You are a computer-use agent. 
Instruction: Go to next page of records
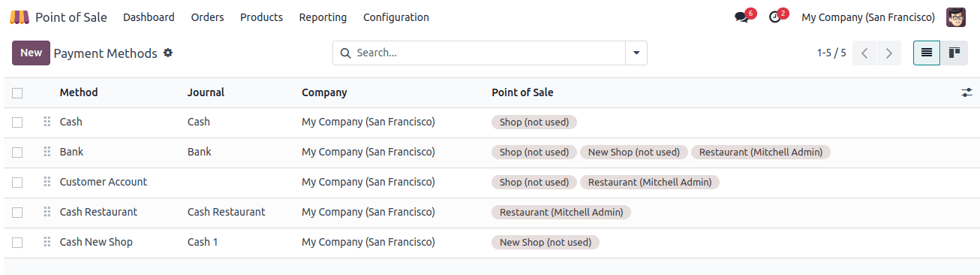889,53
